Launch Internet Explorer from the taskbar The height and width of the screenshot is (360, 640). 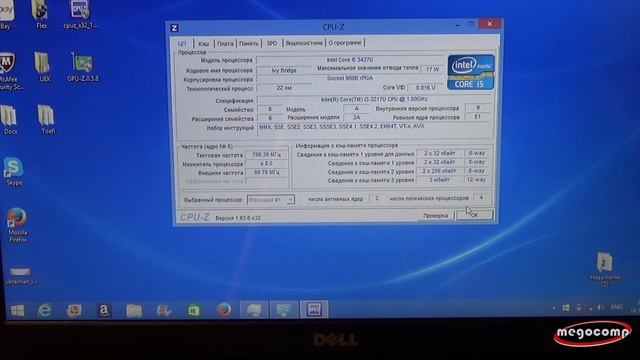click(44, 310)
